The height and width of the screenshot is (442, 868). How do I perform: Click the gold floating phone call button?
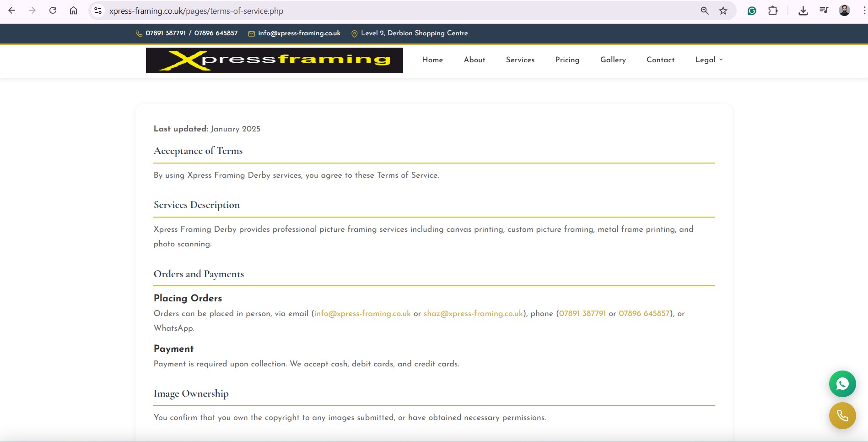(842, 415)
